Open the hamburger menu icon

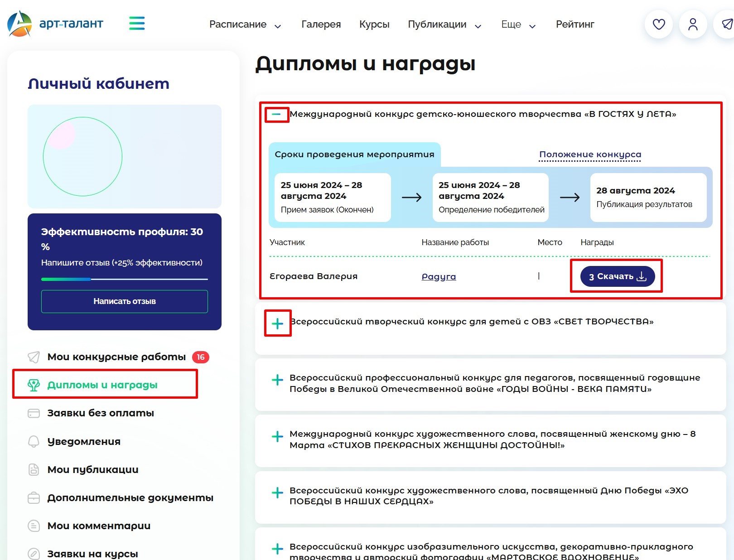[137, 23]
